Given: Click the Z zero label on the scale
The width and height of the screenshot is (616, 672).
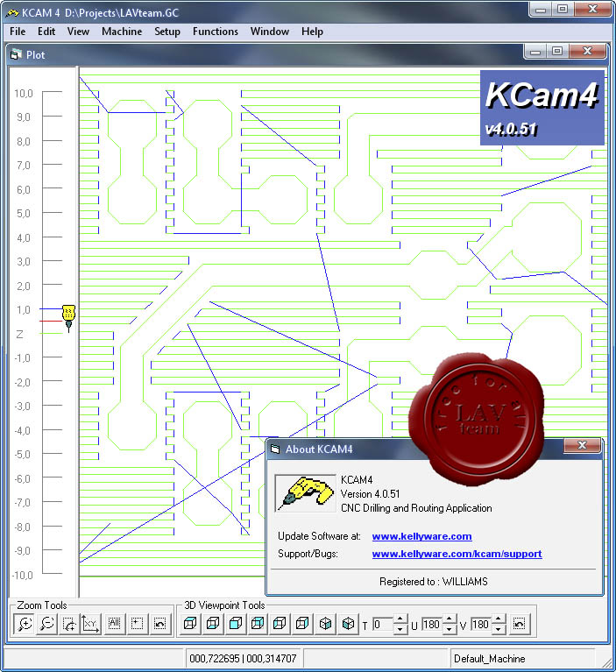Looking at the screenshot, I should coord(20,335).
